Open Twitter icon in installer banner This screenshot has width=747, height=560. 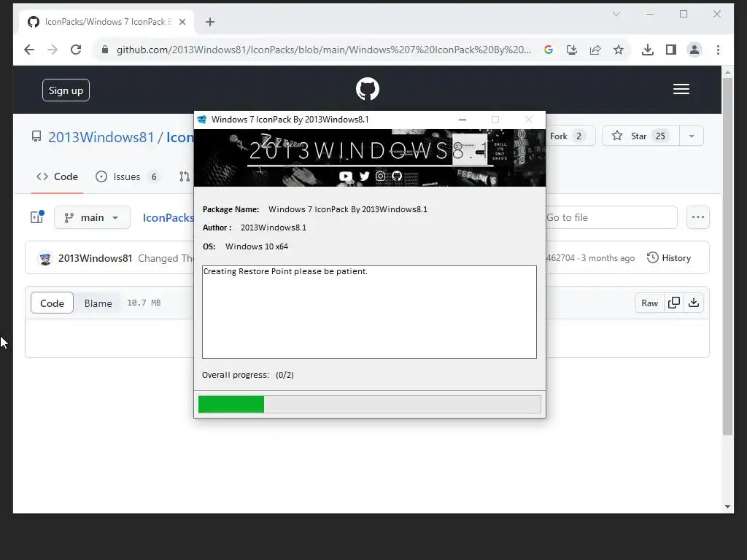[x=365, y=176]
